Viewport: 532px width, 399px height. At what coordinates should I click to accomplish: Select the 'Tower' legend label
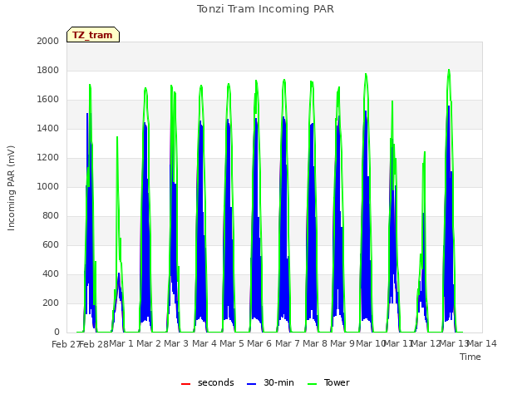pos(337,382)
